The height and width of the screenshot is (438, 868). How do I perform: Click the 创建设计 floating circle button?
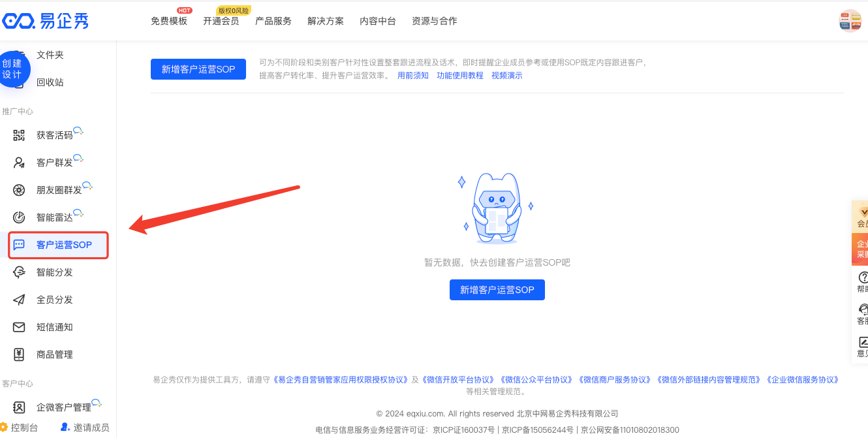pyautogui.click(x=12, y=69)
